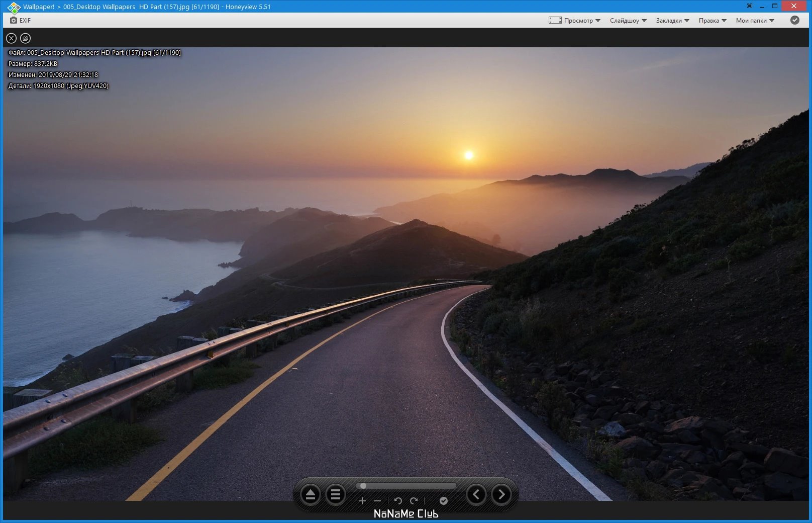812x523 pixels.
Task: Open the Правка menu
Action: coord(713,21)
